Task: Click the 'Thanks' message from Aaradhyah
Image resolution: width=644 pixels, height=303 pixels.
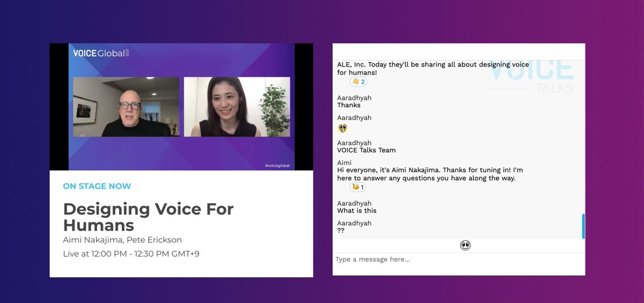Action: click(349, 105)
